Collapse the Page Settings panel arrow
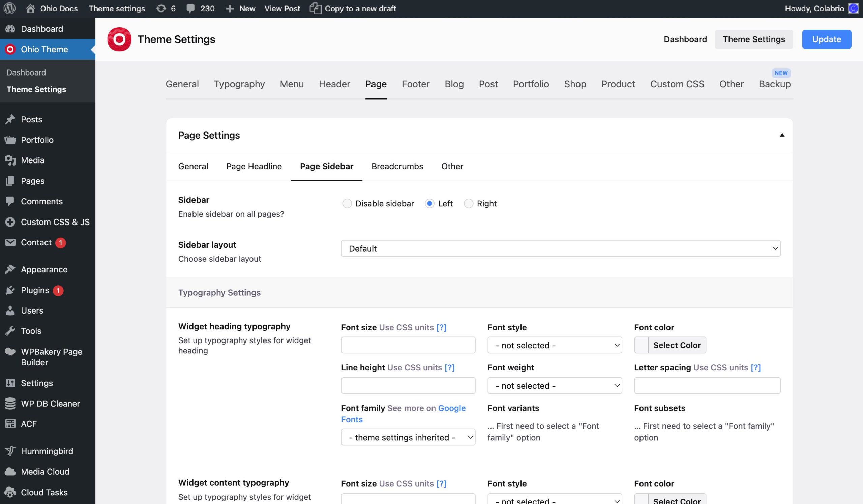The height and width of the screenshot is (504, 863). (x=782, y=135)
